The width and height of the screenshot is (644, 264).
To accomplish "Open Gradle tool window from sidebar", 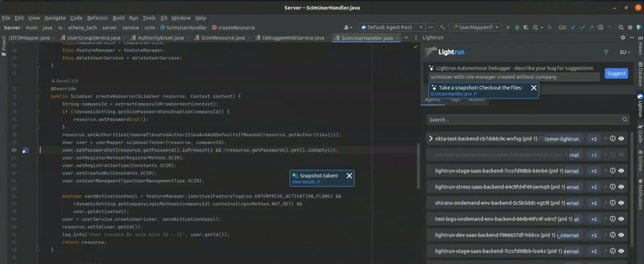I will point(641,133).
